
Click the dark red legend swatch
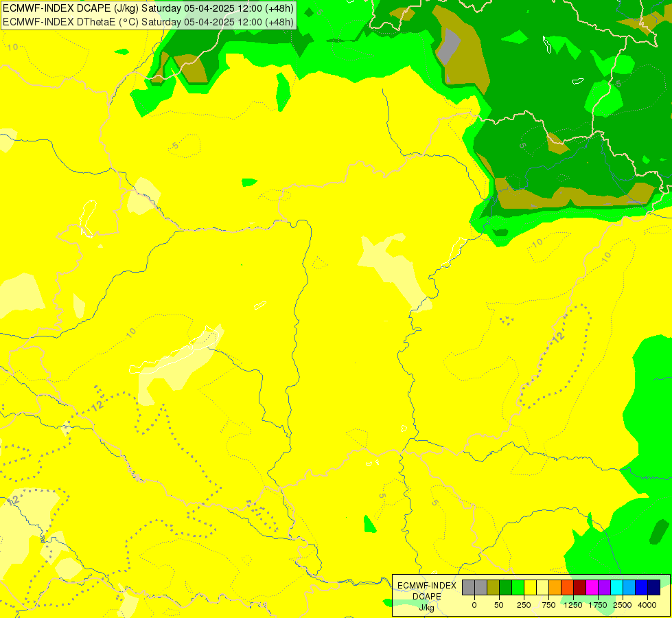point(580,587)
